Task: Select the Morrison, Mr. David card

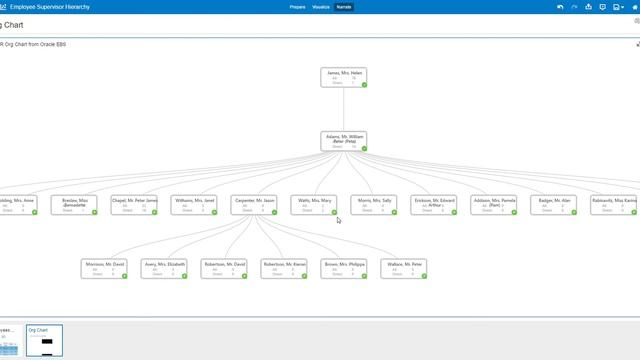Action: pyautogui.click(x=104, y=269)
